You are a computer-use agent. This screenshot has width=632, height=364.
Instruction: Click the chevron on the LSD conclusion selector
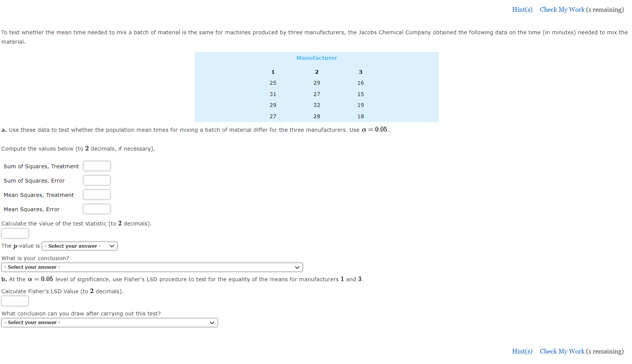pyautogui.click(x=212, y=323)
